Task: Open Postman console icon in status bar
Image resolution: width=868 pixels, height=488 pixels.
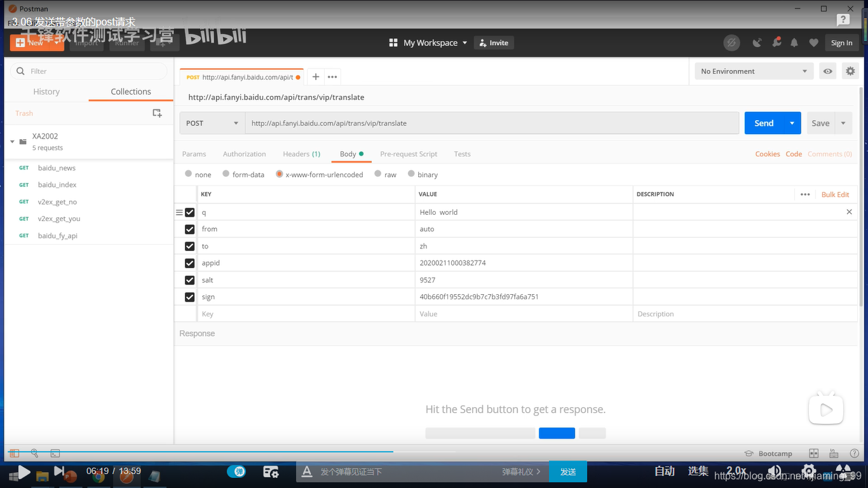Action: (55, 454)
